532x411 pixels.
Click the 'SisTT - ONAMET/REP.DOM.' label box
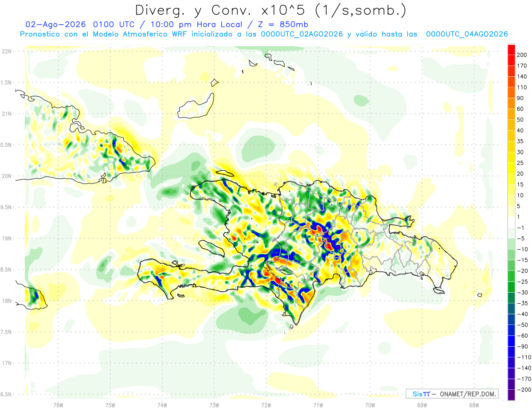tap(452, 394)
